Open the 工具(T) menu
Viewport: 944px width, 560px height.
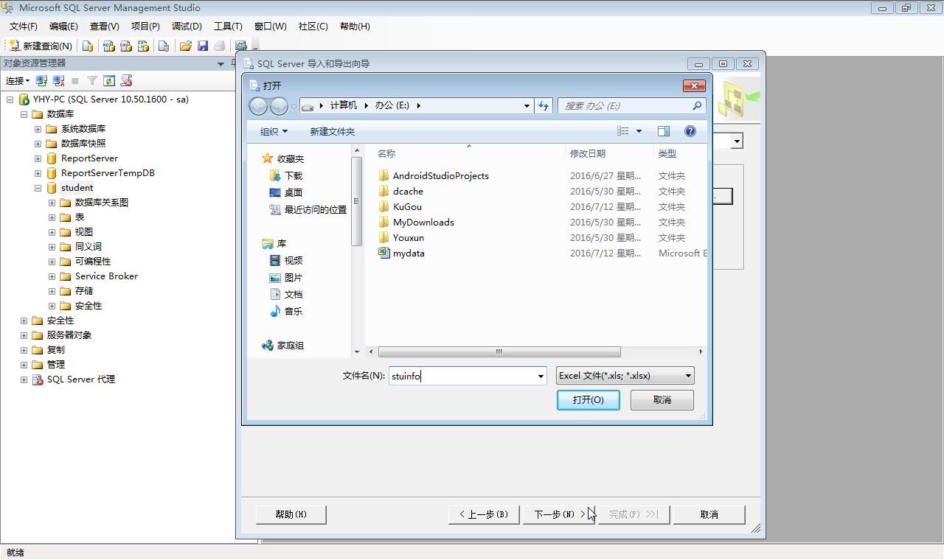pyautogui.click(x=228, y=26)
